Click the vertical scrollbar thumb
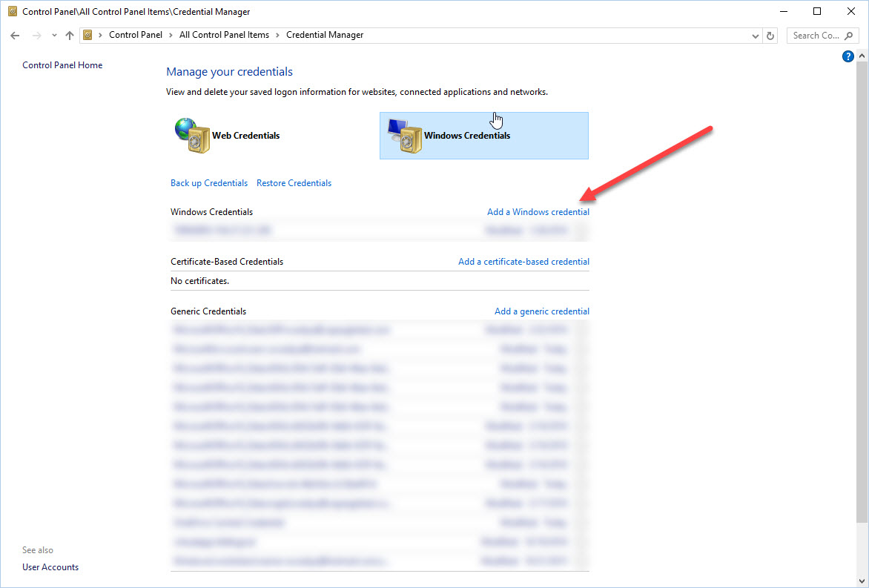Image resolution: width=869 pixels, height=588 pixels. [862, 292]
